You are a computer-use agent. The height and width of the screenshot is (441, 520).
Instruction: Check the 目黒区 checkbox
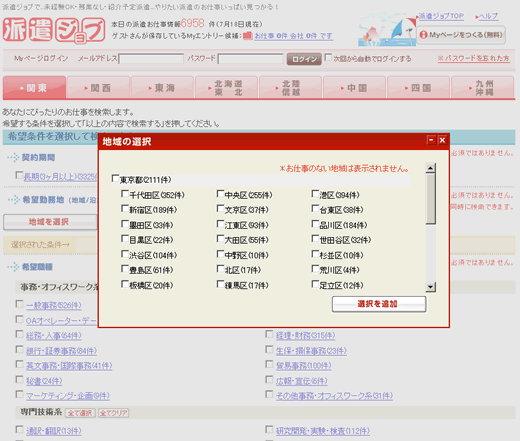click(125, 239)
